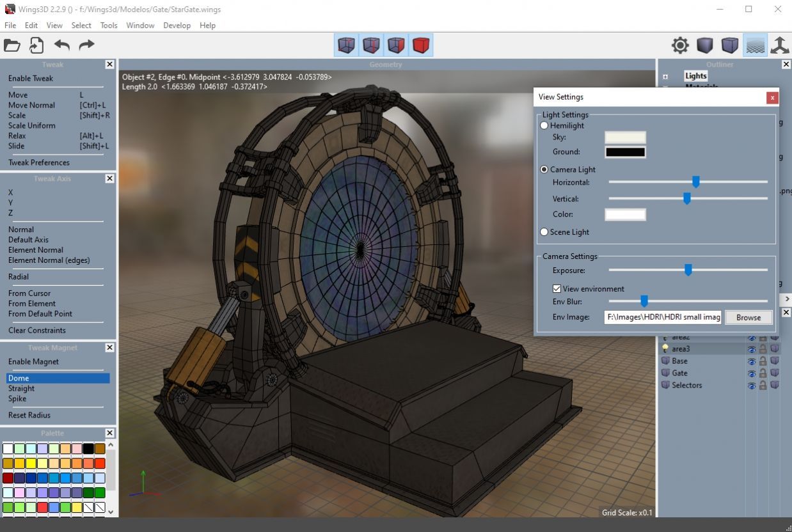Toggle the axes display icon

tap(780, 45)
